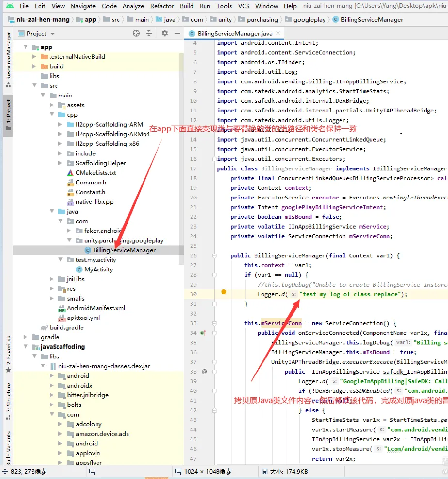Click the CMakeLists.txt file icon

tap(70, 173)
